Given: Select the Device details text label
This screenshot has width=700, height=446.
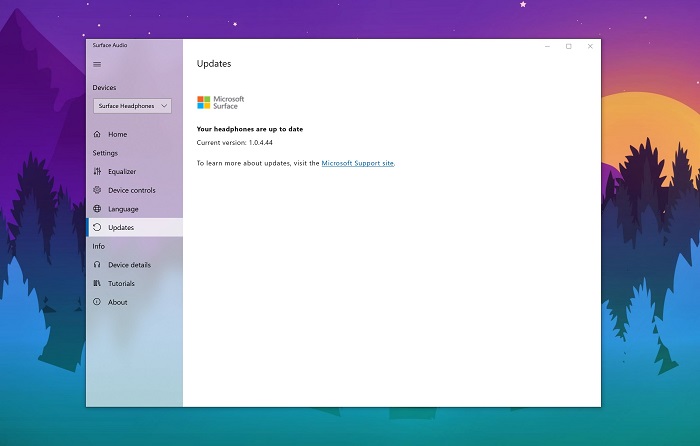Looking at the screenshot, I should tap(130, 265).
